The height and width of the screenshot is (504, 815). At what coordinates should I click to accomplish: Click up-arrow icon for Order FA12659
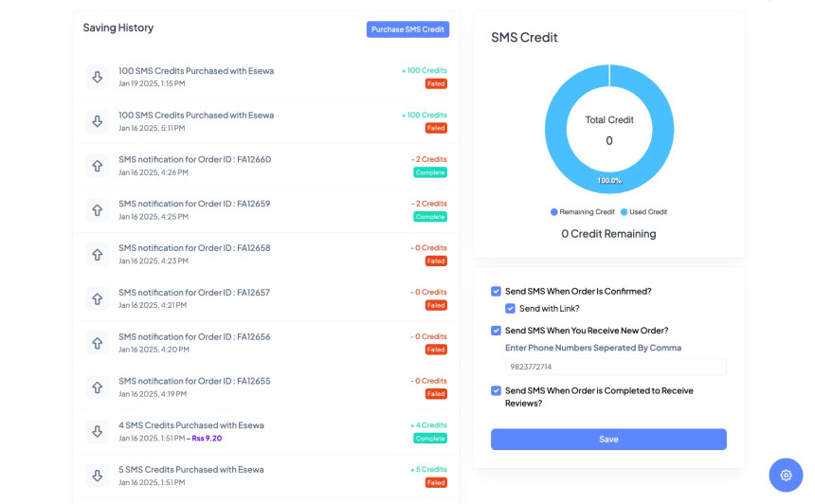coord(97,210)
